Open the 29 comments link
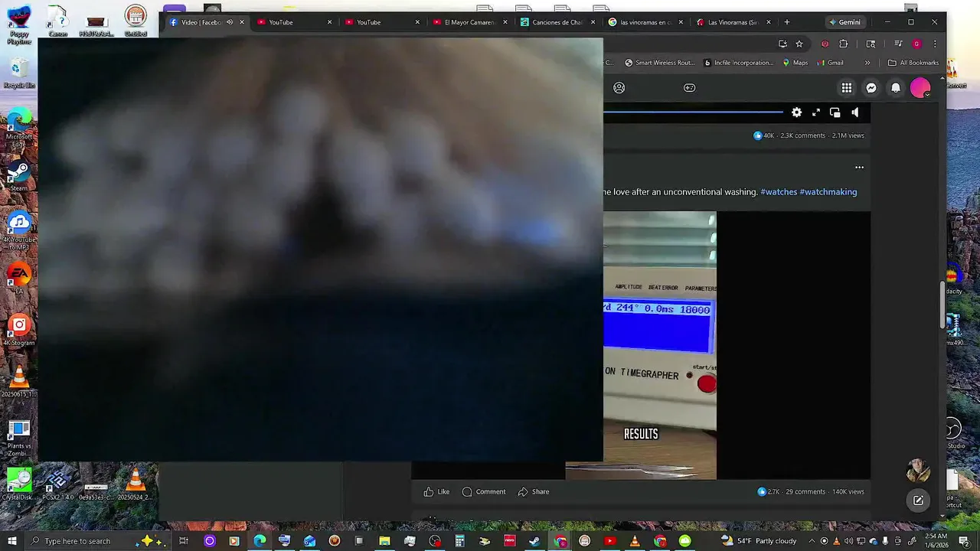 [x=805, y=492]
